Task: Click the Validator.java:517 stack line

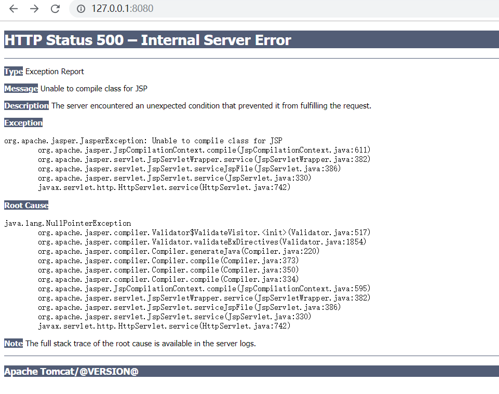Action: [x=204, y=232]
